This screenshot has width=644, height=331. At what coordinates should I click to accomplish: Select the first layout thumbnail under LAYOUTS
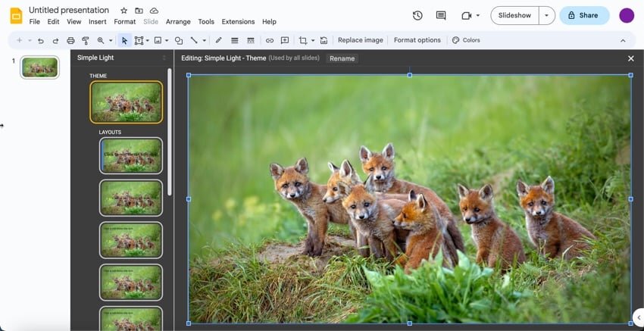pyautogui.click(x=131, y=155)
